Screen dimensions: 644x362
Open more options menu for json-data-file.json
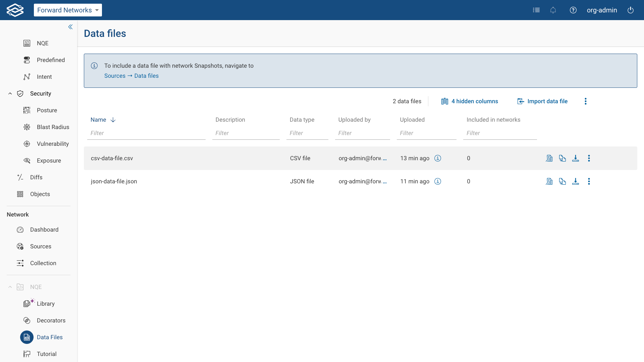tap(589, 181)
